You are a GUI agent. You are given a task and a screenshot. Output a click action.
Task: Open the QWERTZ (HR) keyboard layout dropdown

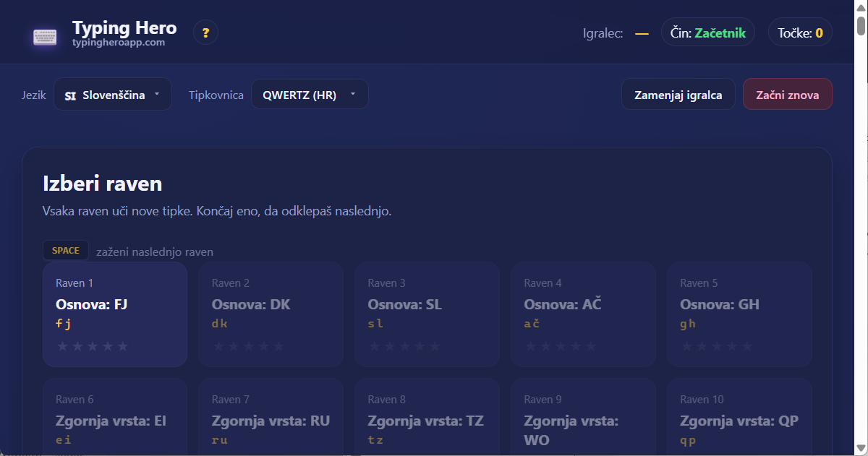[310, 95]
